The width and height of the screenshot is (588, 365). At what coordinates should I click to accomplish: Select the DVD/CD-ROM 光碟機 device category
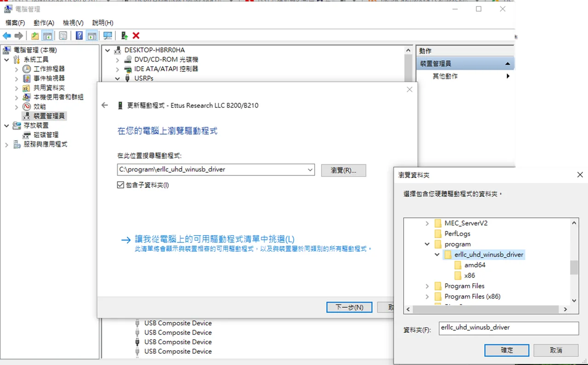pos(166,60)
